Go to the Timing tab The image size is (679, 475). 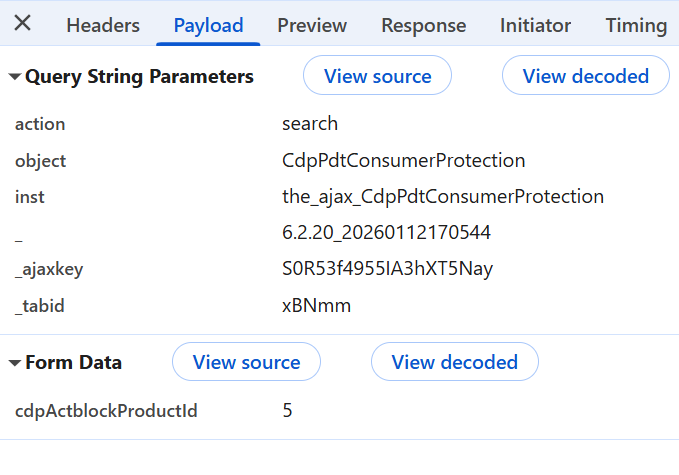pos(636,26)
